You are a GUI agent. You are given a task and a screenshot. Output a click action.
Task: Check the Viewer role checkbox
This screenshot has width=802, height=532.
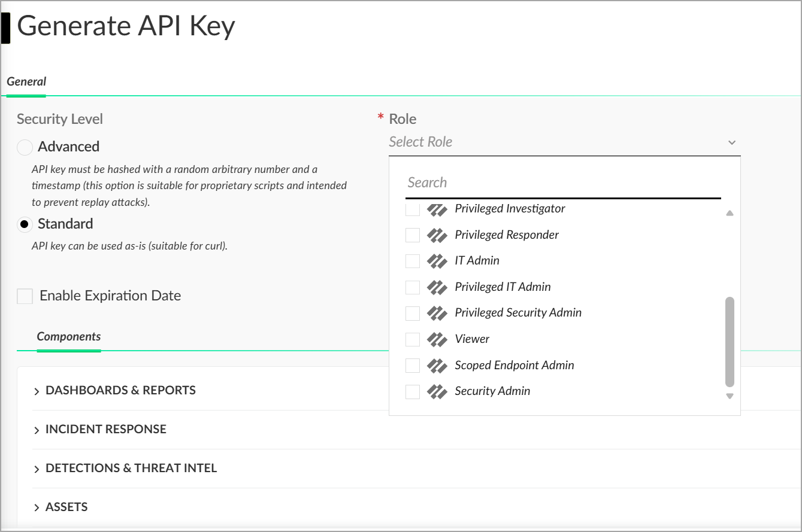click(x=413, y=339)
